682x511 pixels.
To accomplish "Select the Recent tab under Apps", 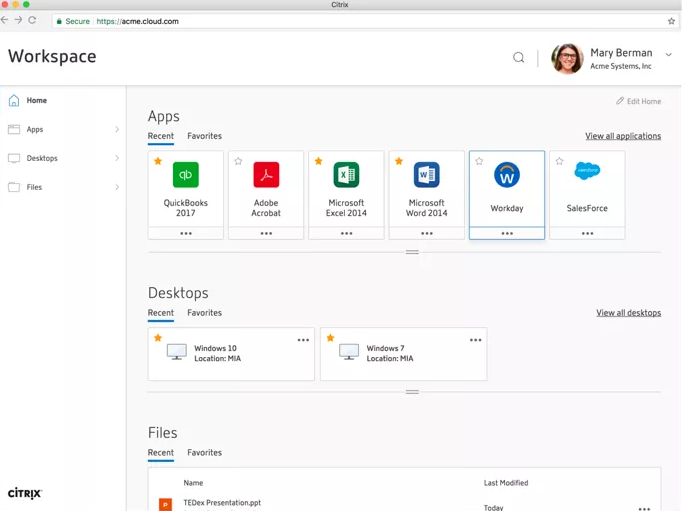I will (160, 136).
